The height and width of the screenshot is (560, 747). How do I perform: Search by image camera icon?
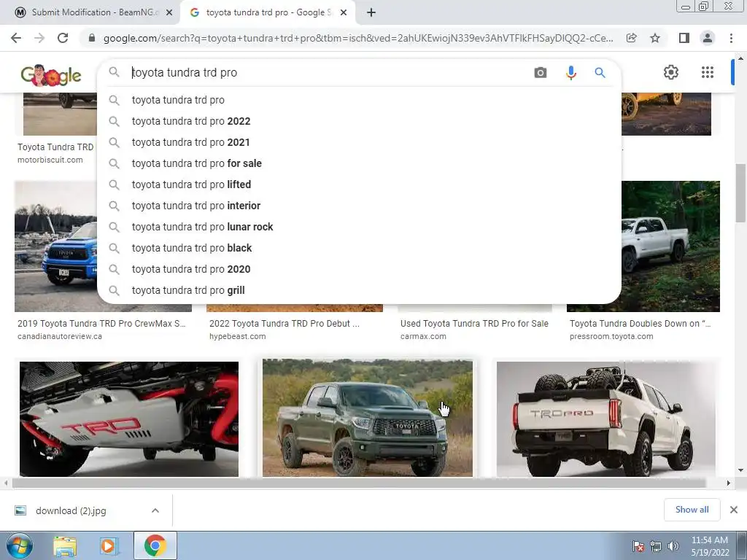click(541, 73)
